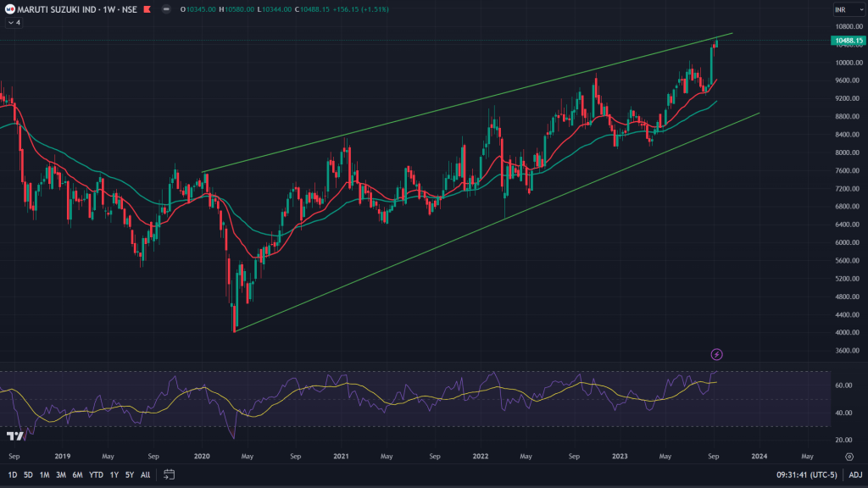Click the TradingView logo icon

[x=14, y=435]
